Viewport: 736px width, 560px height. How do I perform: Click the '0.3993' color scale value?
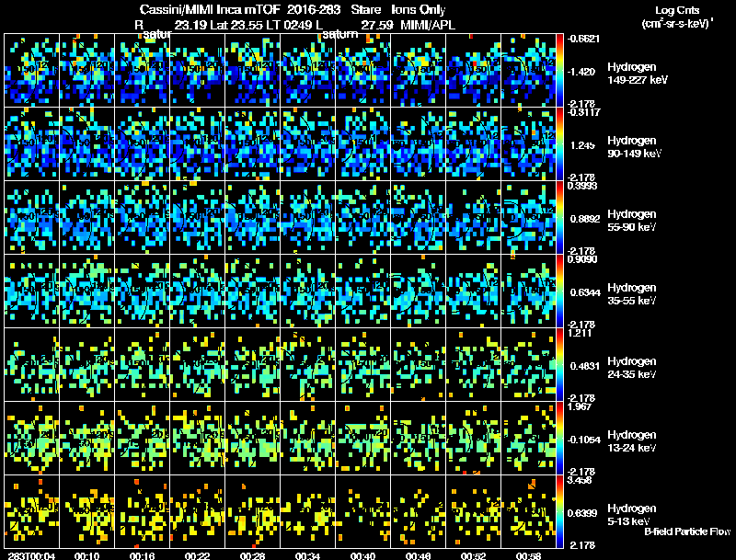(582, 186)
